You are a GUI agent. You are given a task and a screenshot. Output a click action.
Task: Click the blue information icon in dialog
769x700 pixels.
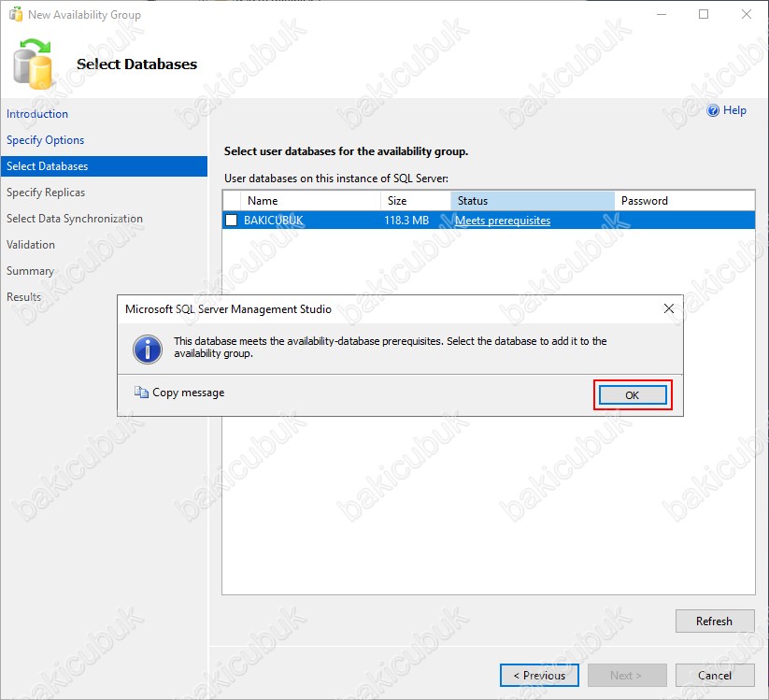tap(148, 350)
